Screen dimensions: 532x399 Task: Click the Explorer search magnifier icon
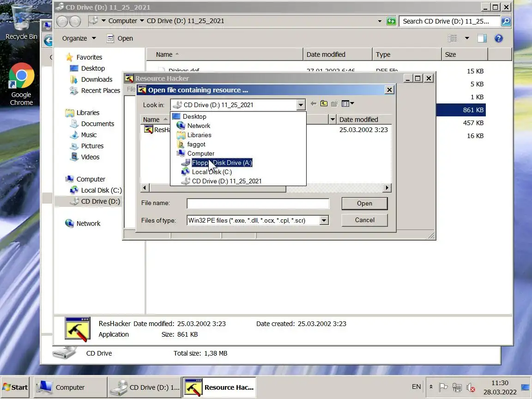tap(506, 21)
